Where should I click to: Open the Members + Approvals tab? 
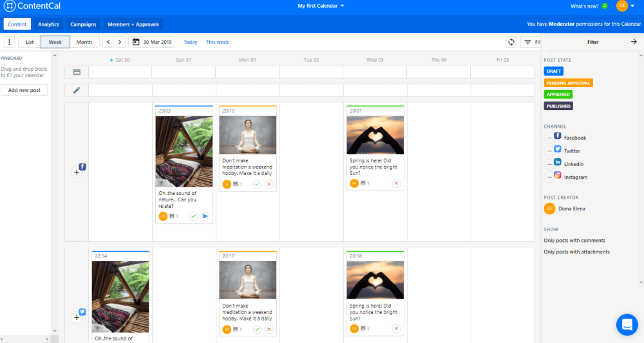tap(133, 24)
